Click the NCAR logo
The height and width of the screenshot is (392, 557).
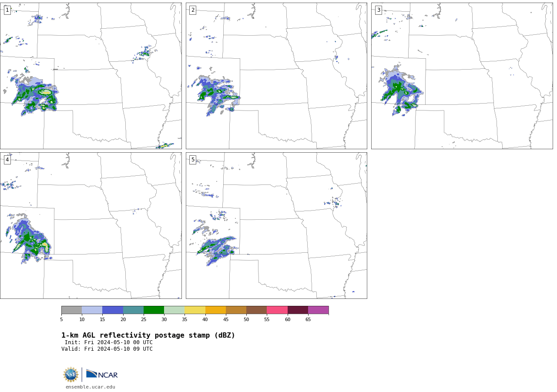click(102, 374)
